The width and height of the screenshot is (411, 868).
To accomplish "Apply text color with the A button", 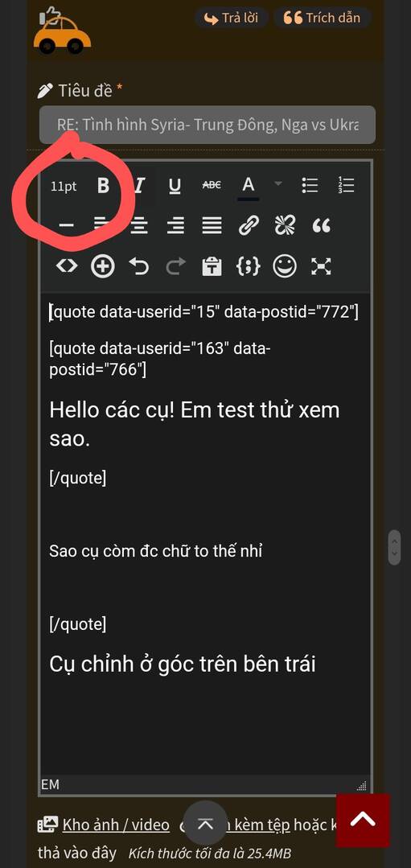I will pos(249,186).
